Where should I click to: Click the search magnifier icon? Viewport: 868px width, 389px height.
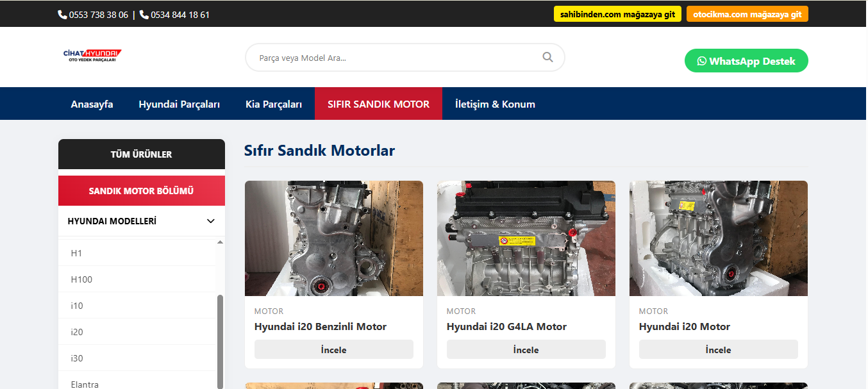pyautogui.click(x=547, y=57)
